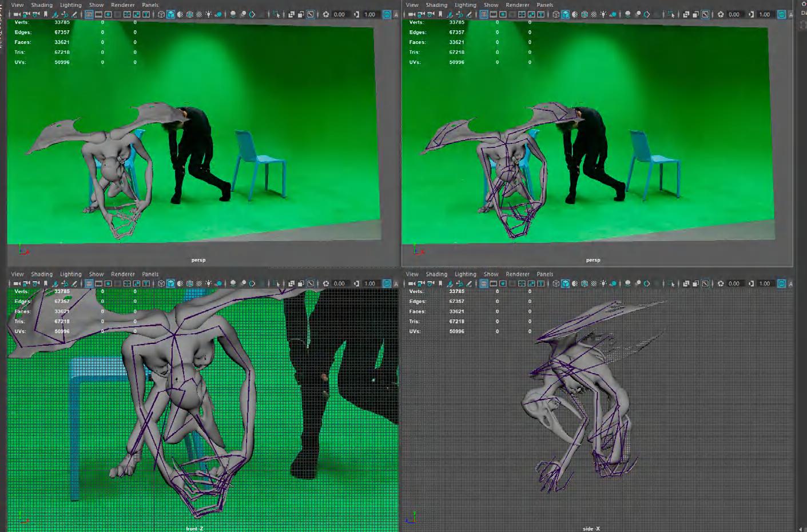This screenshot has width=807, height=532.
Task: Toggle Textured display in top-right persp panel
Action: tap(594, 14)
